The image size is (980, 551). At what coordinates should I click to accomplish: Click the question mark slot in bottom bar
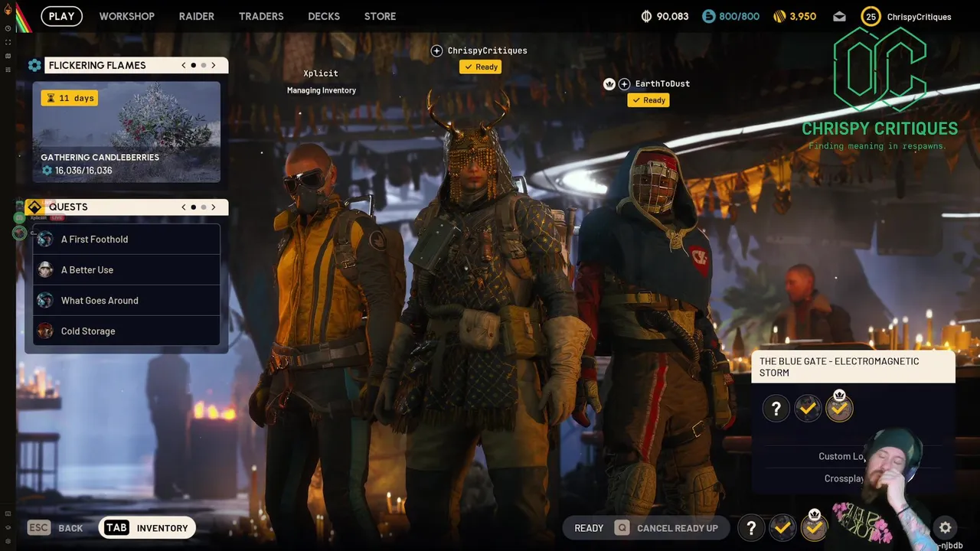(x=751, y=527)
